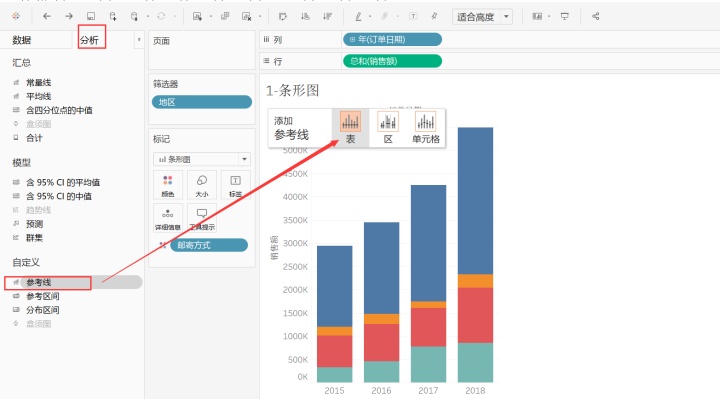Select 分布区间 distribution band item
This screenshot has width=720, height=399.
click(43, 310)
